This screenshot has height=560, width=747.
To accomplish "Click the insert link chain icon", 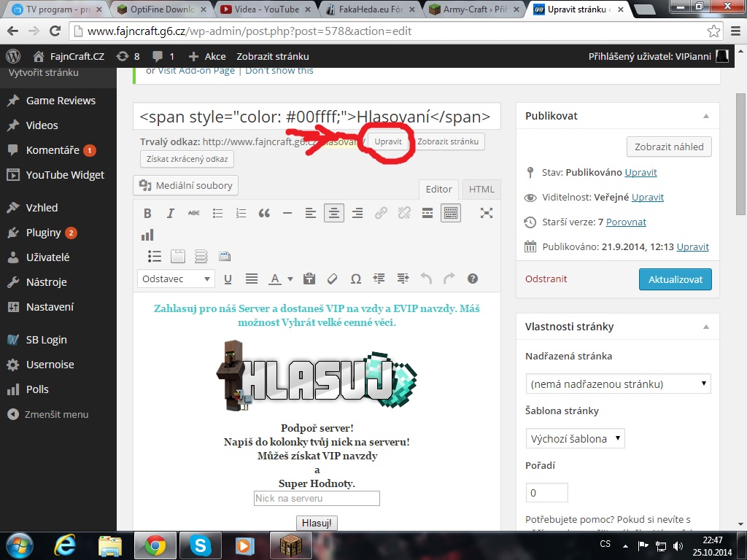I will tap(381, 214).
